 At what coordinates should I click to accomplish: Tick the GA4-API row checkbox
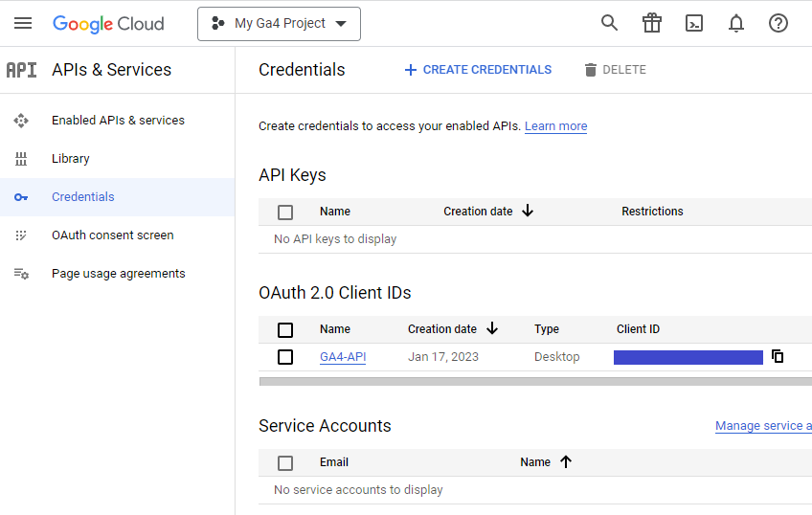285,357
